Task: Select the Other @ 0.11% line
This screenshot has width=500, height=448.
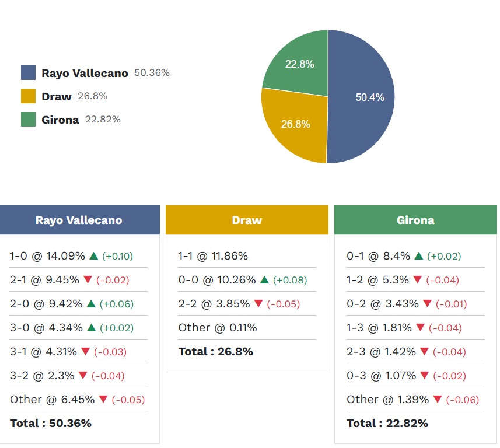Action: tap(218, 328)
